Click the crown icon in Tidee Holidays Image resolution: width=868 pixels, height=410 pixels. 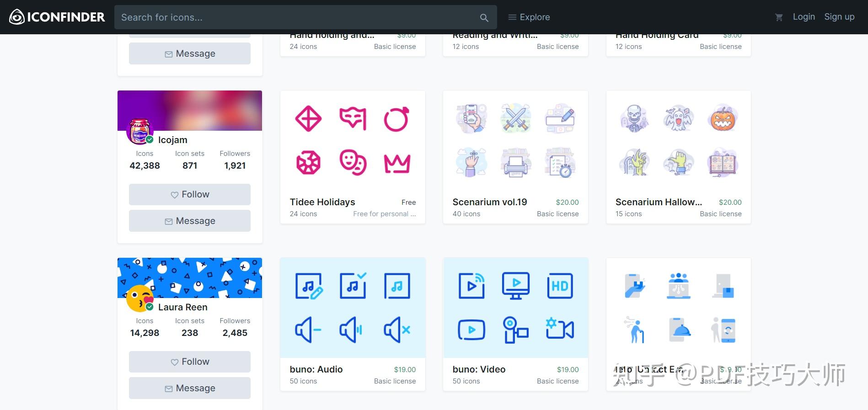(x=397, y=163)
